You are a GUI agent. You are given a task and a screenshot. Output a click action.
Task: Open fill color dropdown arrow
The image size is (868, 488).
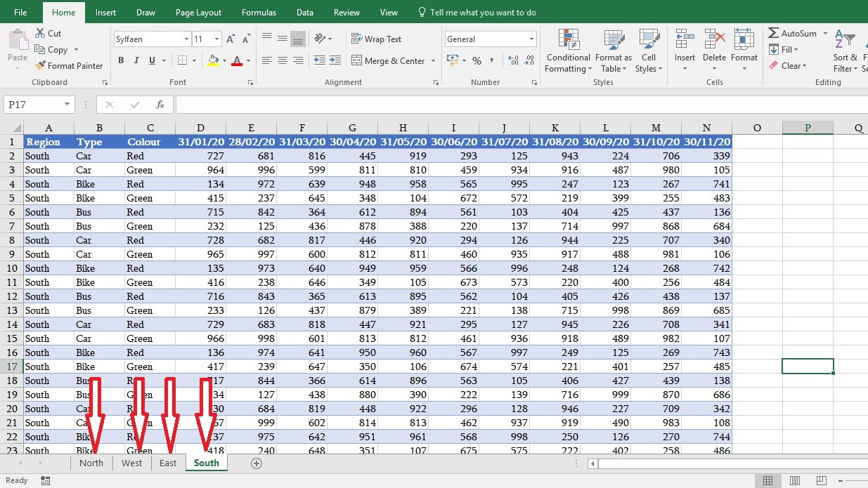point(224,61)
